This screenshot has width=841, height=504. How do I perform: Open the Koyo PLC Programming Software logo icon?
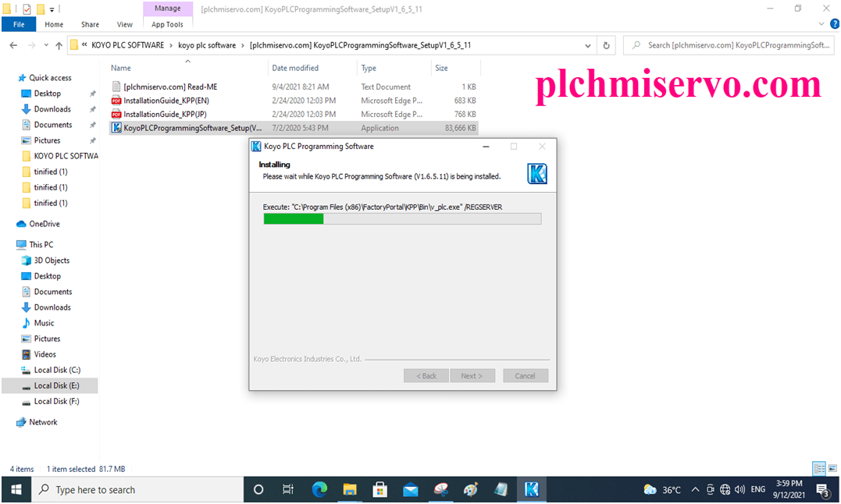coord(537,173)
